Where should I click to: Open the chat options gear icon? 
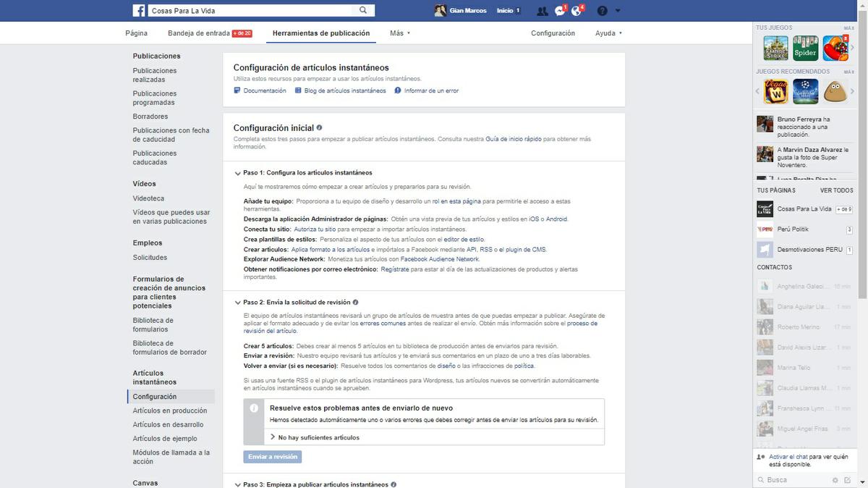coord(836,479)
